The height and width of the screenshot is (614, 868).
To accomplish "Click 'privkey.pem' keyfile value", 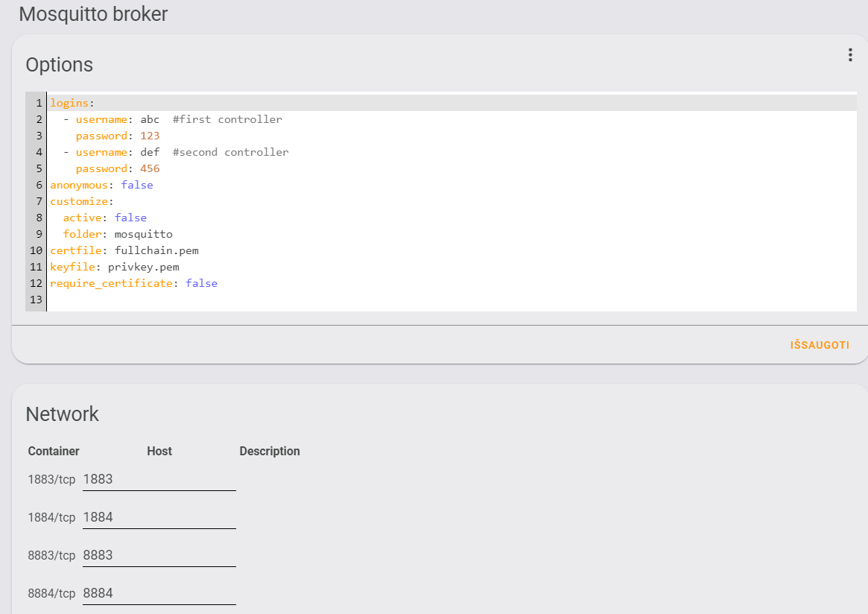I will pos(143,267).
